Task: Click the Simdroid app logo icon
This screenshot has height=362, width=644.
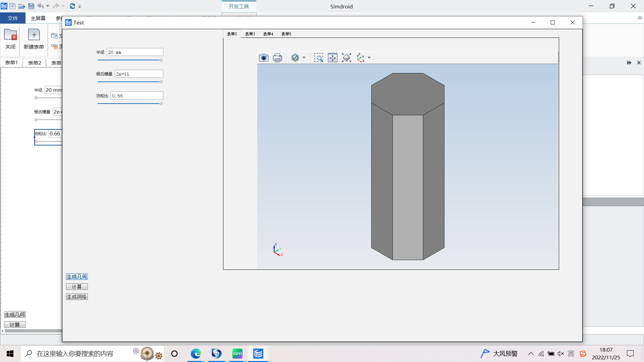Action: (x=4, y=6)
